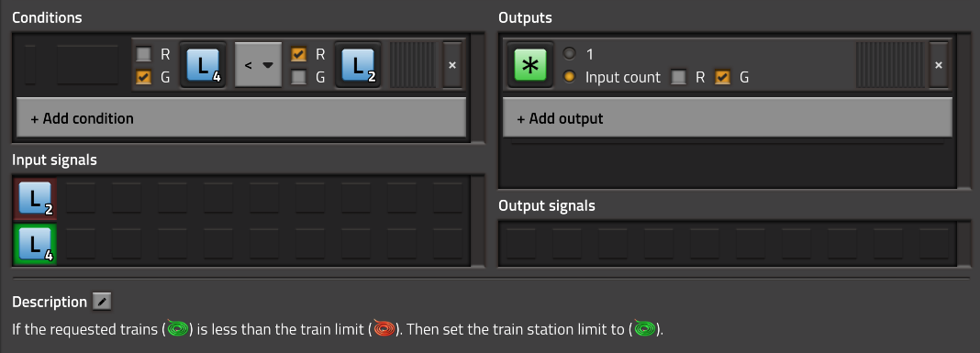Click the L signal on green input row

tap(34, 244)
